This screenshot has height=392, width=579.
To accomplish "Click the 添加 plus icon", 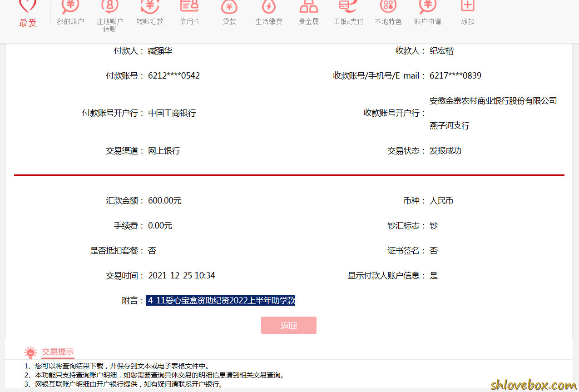I will pyautogui.click(x=468, y=5).
